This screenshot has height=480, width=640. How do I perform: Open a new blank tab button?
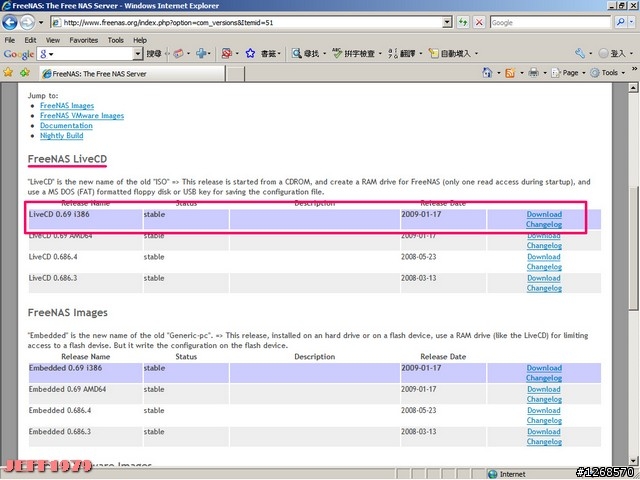point(235,74)
